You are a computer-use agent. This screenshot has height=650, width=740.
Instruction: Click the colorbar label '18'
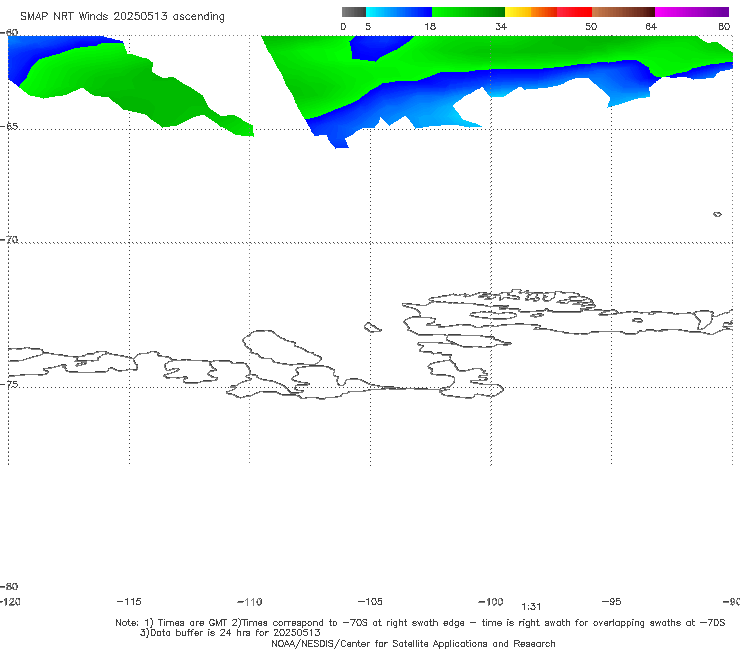(x=430, y=26)
